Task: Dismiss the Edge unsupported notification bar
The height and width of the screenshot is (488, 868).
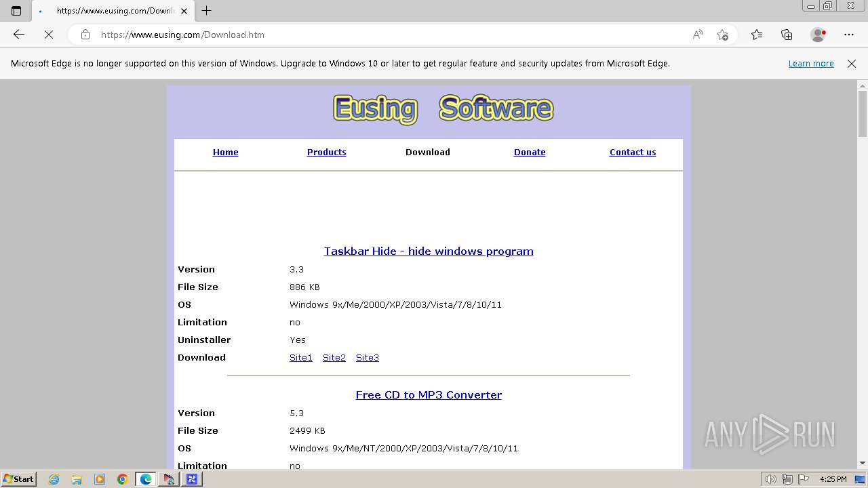Action: pyautogui.click(x=852, y=64)
